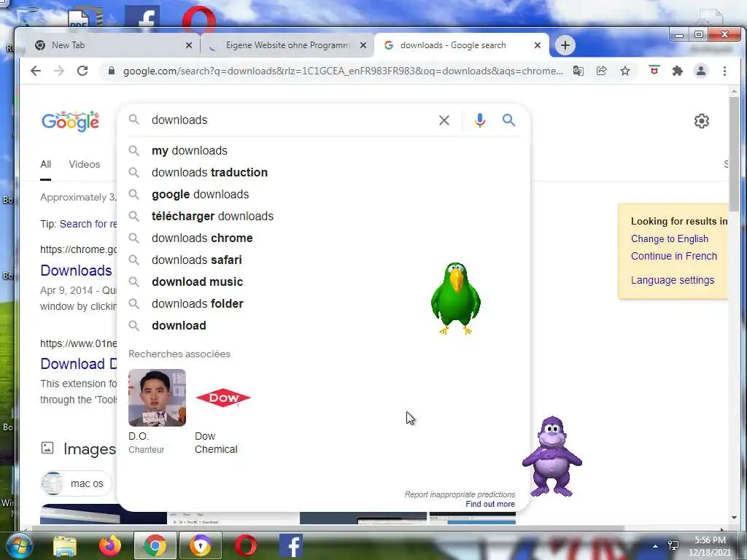Screen dimensions: 747x560
Task: Open Language settings link
Action: [x=673, y=280]
